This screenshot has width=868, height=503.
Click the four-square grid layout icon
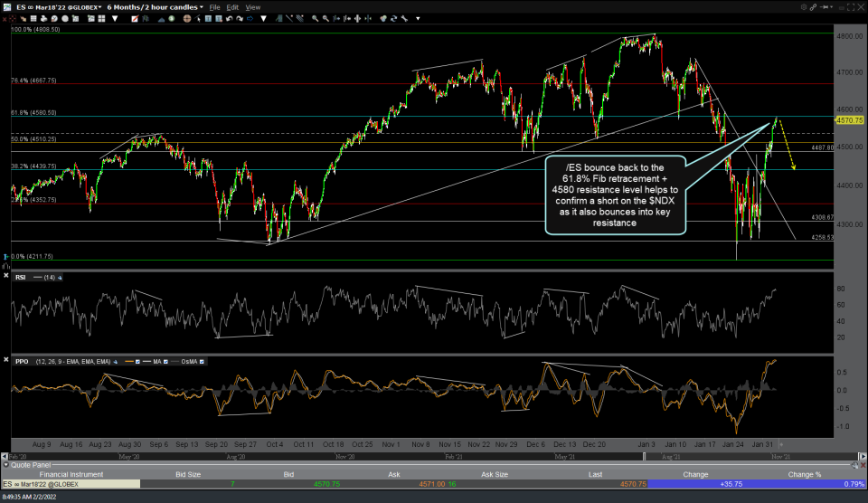pyautogui.click(x=102, y=18)
